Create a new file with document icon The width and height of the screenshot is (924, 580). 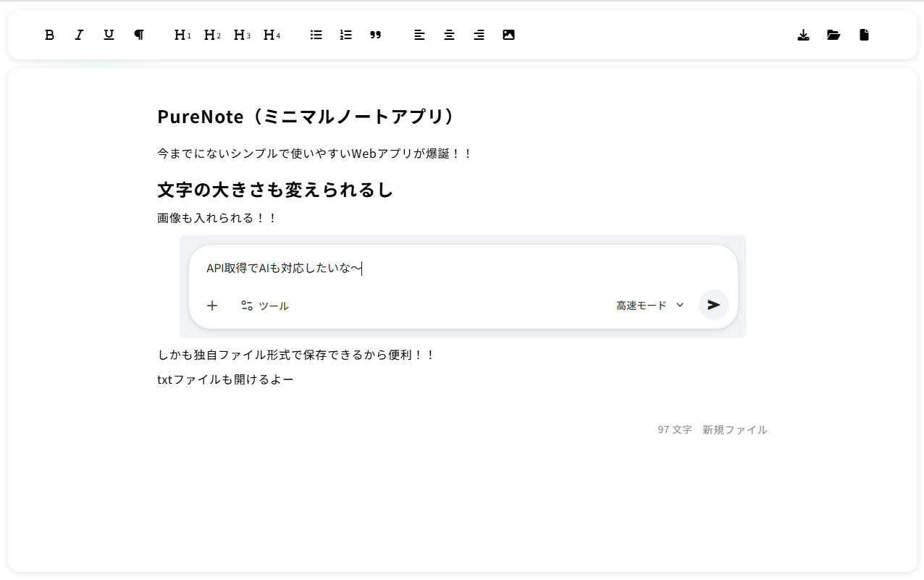864,35
